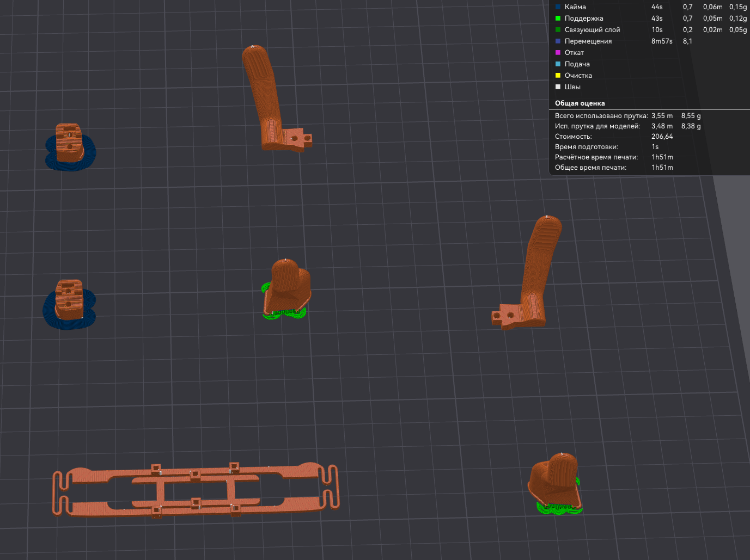Click the Всего использовано прутка row label

[601, 116]
